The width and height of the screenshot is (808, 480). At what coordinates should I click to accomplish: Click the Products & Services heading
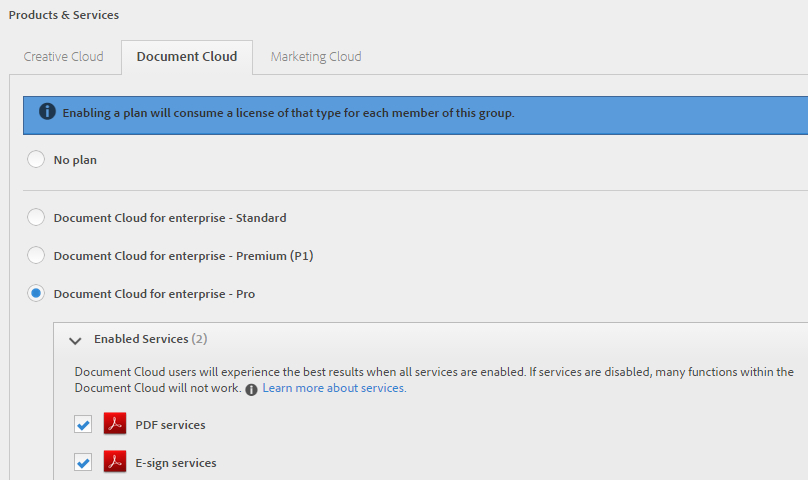click(x=64, y=15)
